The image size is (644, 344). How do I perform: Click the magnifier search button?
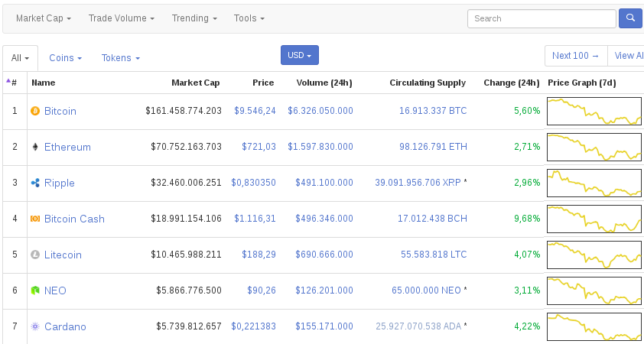point(630,18)
